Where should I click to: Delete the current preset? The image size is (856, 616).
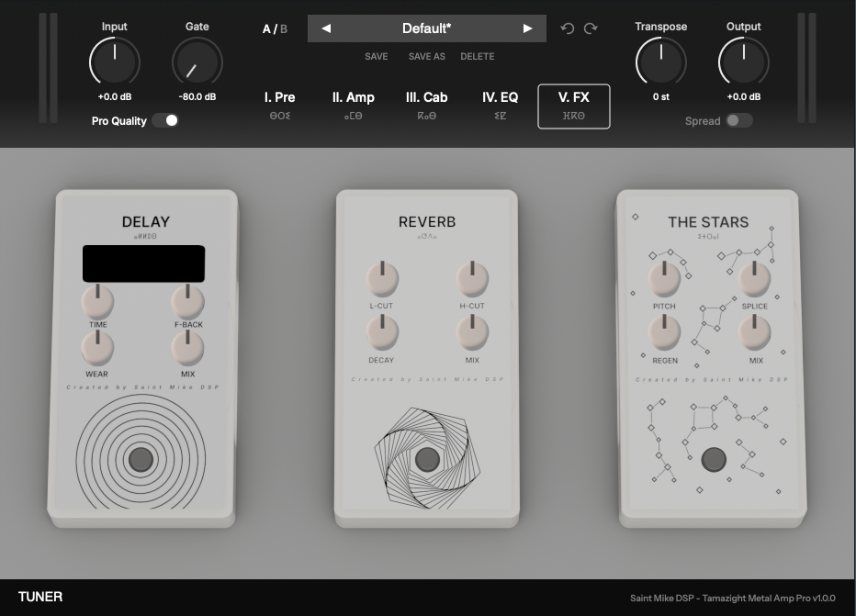click(x=477, y=57)
